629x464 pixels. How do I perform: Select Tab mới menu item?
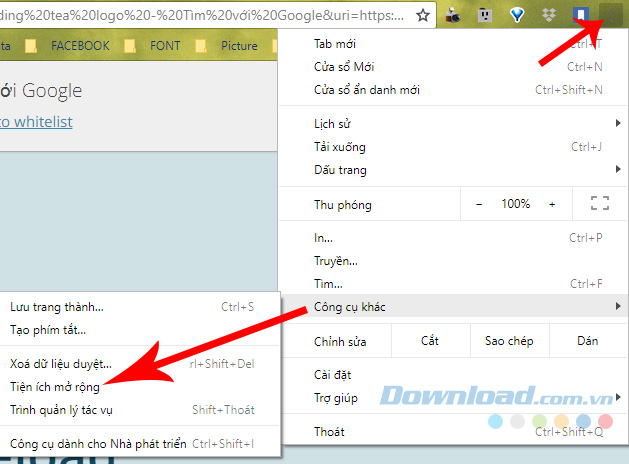[x=453, y=44]
